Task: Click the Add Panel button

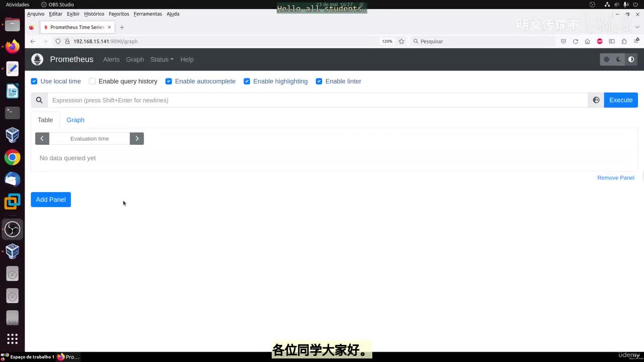Action: click(x=51, y=200)
